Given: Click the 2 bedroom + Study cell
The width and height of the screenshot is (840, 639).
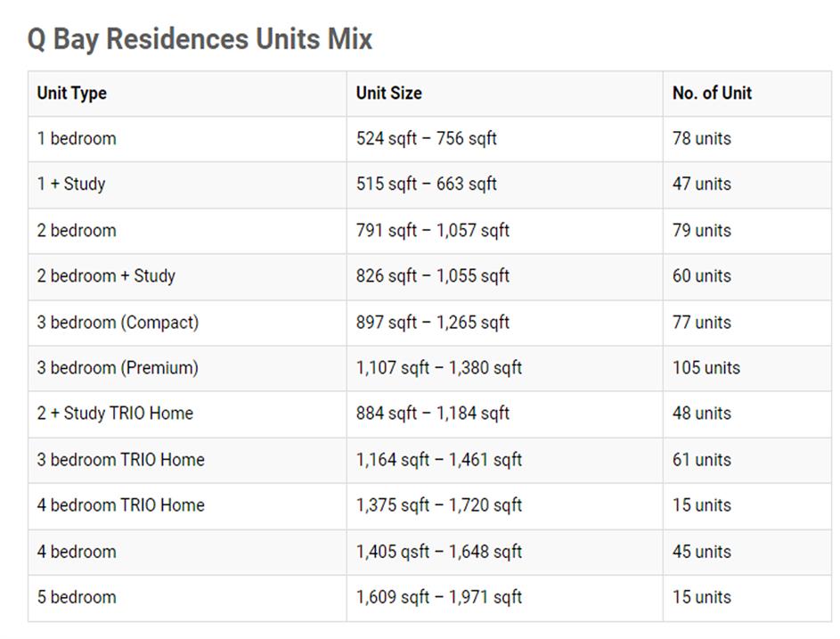Looking at the screenshot, I should click(x=106, y=275).
